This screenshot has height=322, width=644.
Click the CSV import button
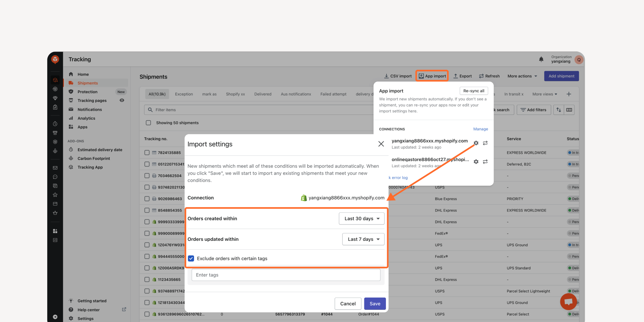tap(398, 76)
